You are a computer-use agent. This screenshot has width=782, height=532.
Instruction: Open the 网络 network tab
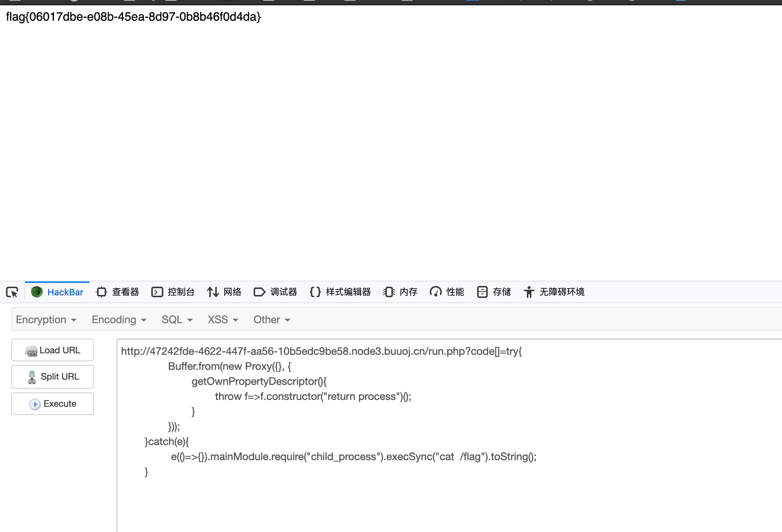(224, 292)
